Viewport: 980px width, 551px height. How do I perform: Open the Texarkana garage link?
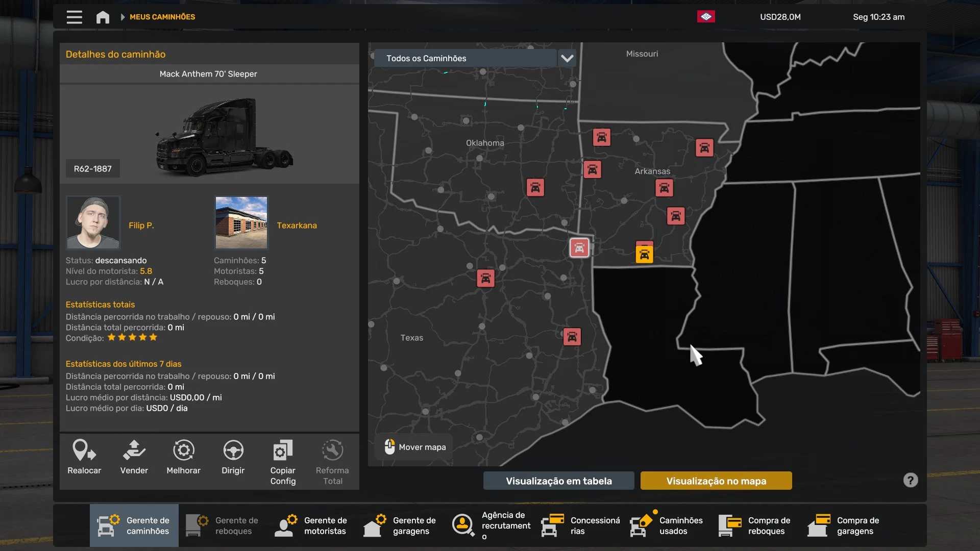click(297, 225)
